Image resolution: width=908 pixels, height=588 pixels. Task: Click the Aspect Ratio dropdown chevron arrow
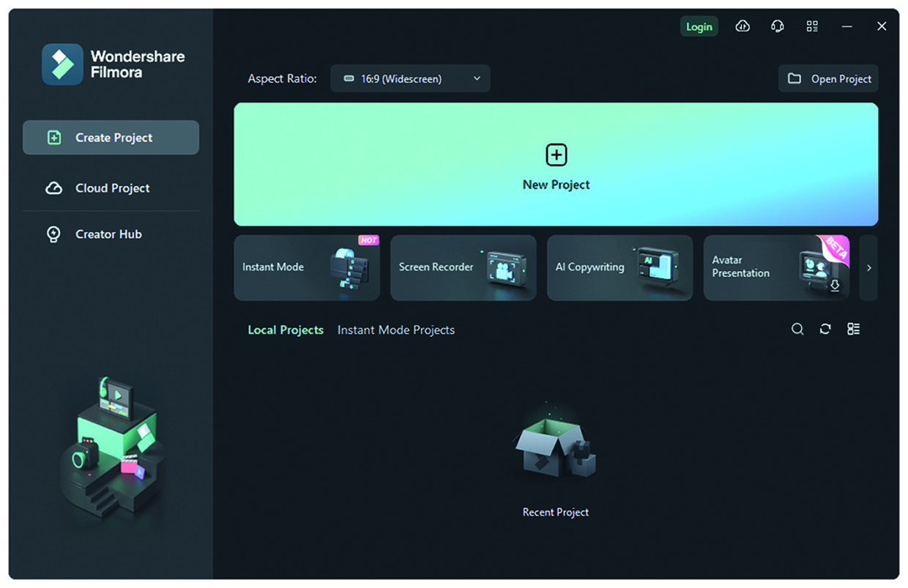pos(477,78)
